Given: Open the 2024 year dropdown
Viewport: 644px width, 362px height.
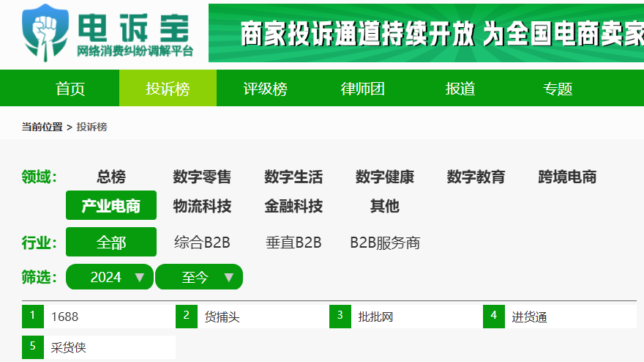Looking at the screenshot, I should (110, 277).
